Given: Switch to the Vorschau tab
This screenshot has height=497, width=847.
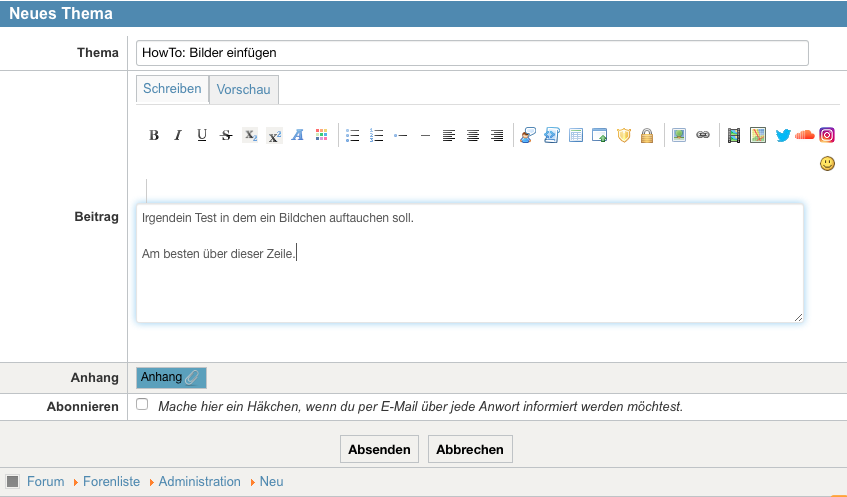Looking at the screenshot, I should tap(244, 90).
